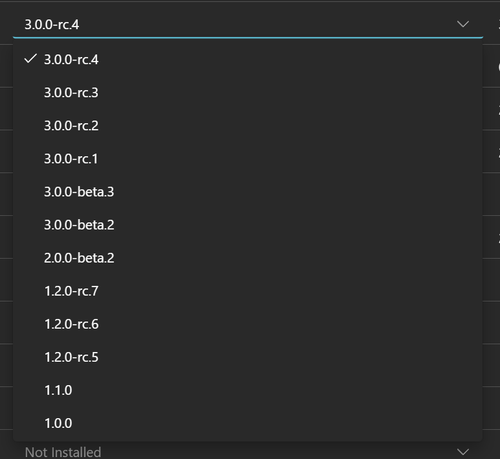Image resolution: width=500 pixels, height=459 pixels.
Task: Expand the Not Installed chevron arrow
Action: point(463,452)
